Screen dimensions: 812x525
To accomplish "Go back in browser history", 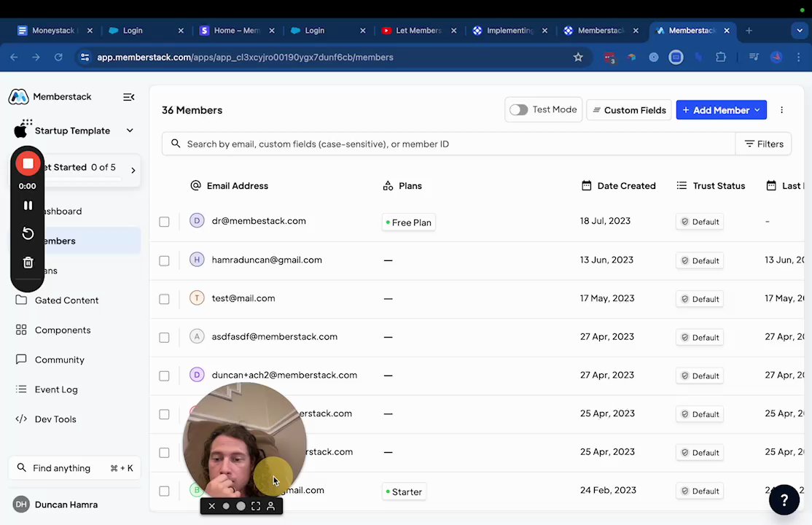I will coord(14,57).
